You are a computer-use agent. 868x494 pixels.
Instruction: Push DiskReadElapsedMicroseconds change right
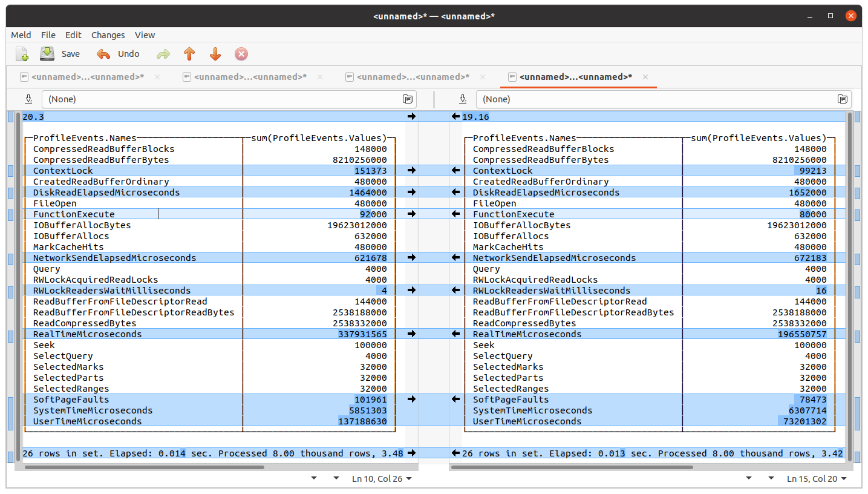[412, 193]
